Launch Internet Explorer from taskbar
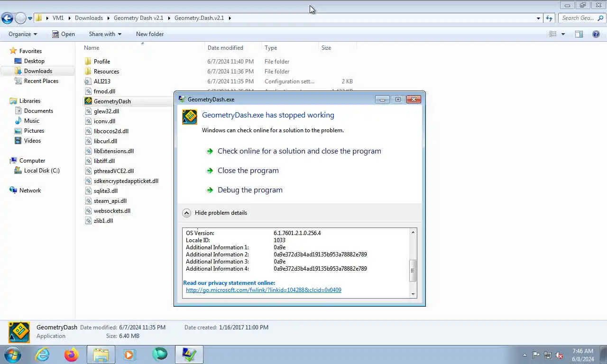This screenshot has height=364, width=607. pos(43,355)
